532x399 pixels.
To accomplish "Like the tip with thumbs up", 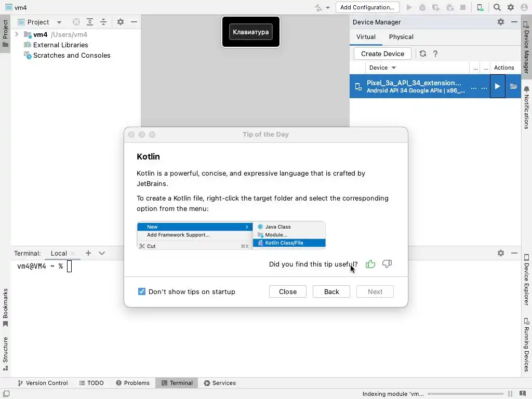I will click(x=370, y=264).
